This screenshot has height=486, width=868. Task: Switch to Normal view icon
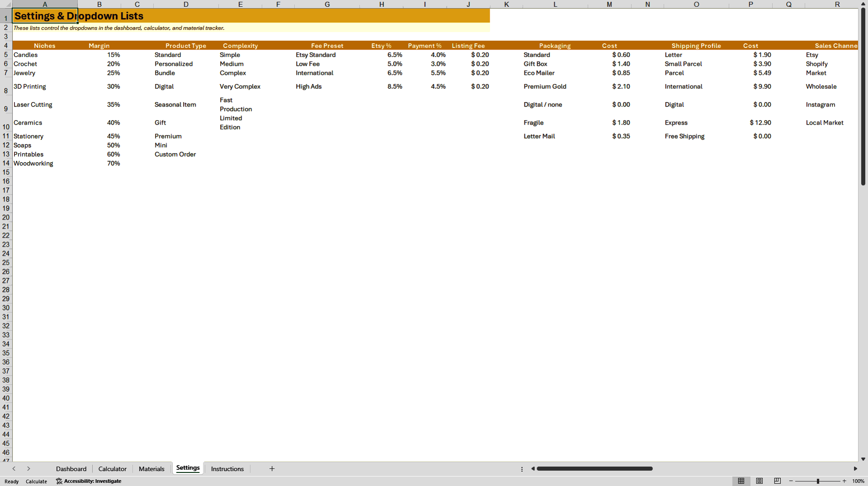pos(741,481)
